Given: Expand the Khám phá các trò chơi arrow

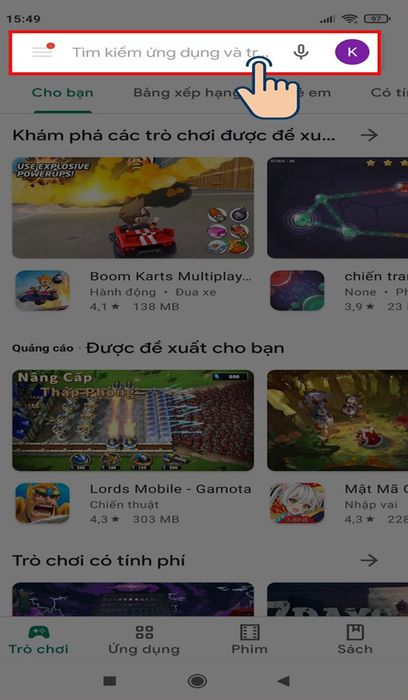Looking at the screenshot, I should click(x=369, y=135).
